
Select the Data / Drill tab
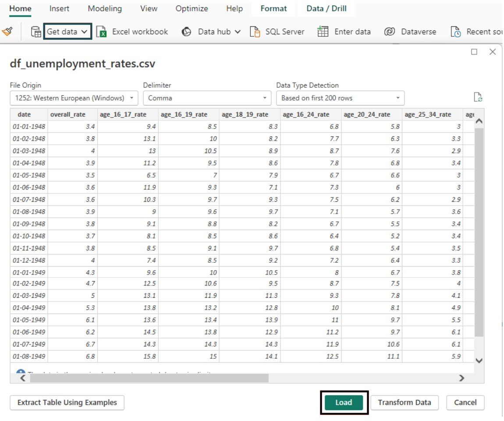[x=326, y=8]
